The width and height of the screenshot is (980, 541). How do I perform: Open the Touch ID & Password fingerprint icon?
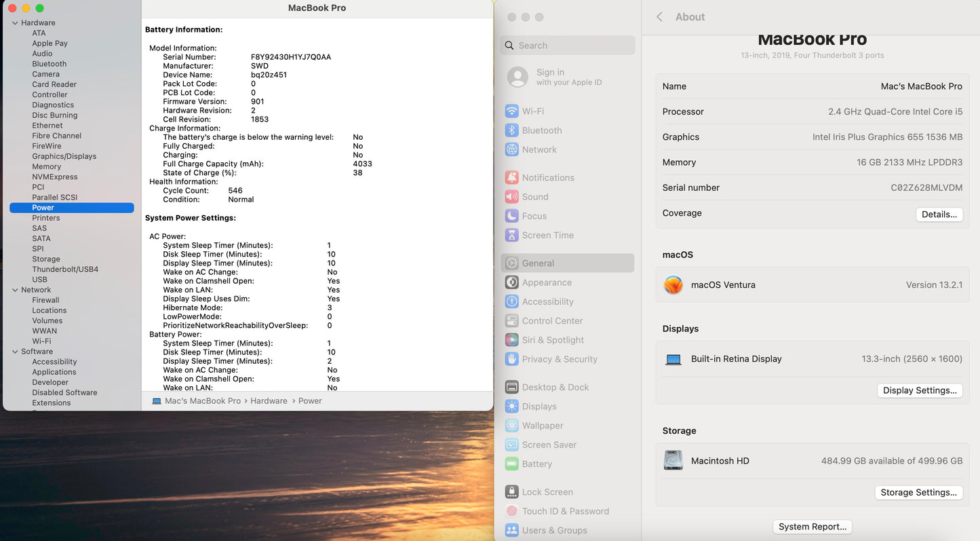[x=512, y=511]
